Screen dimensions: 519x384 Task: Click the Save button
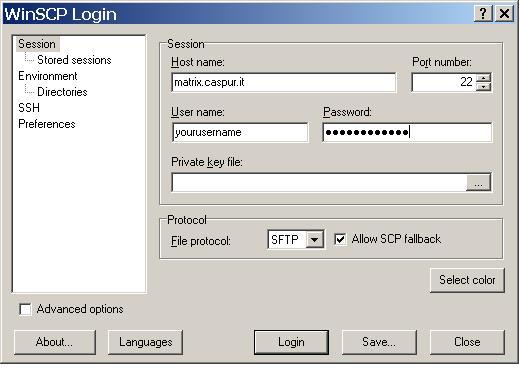point(379,342)
